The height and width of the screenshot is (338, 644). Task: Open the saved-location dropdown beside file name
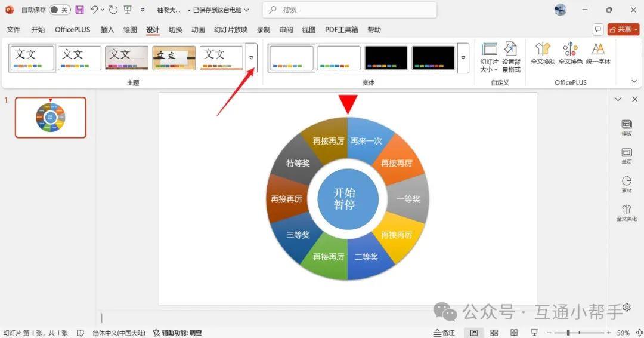click(x=246, y=10)
